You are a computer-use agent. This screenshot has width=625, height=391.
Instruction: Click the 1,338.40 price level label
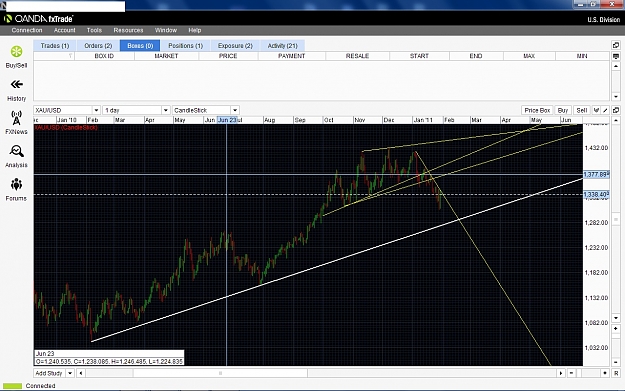596,195
